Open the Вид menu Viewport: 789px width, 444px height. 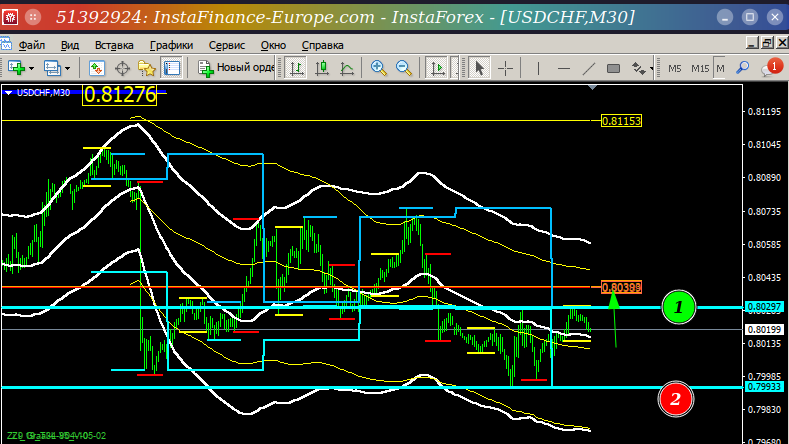click(x=70, y=45)
